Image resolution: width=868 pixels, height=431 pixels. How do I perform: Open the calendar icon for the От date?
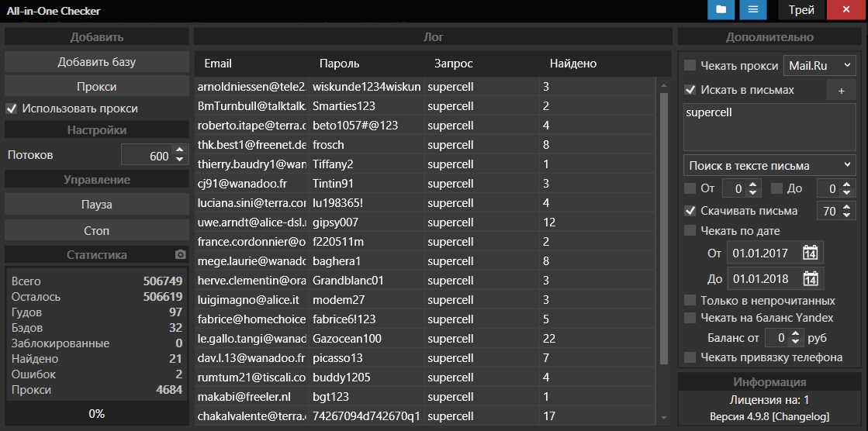810,253
